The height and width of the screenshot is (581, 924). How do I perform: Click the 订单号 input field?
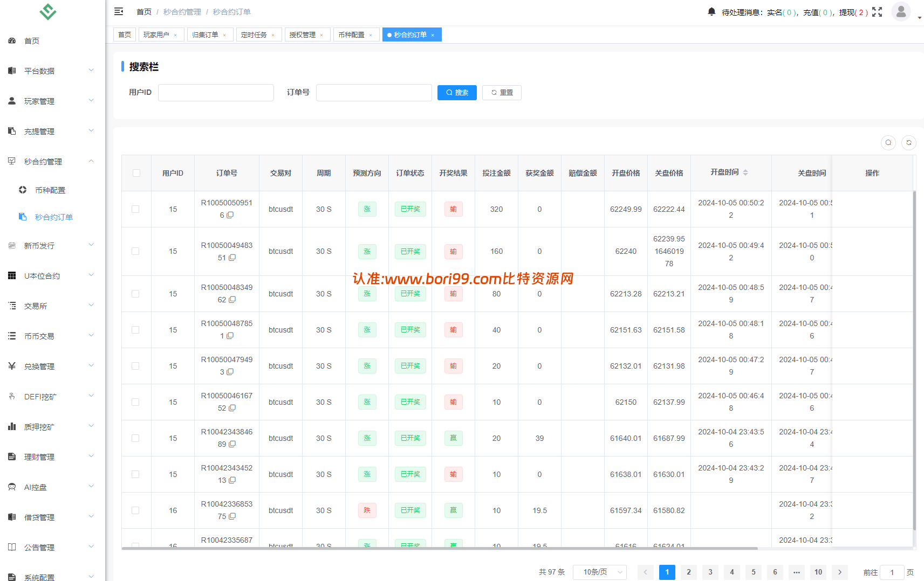(374, 93)
